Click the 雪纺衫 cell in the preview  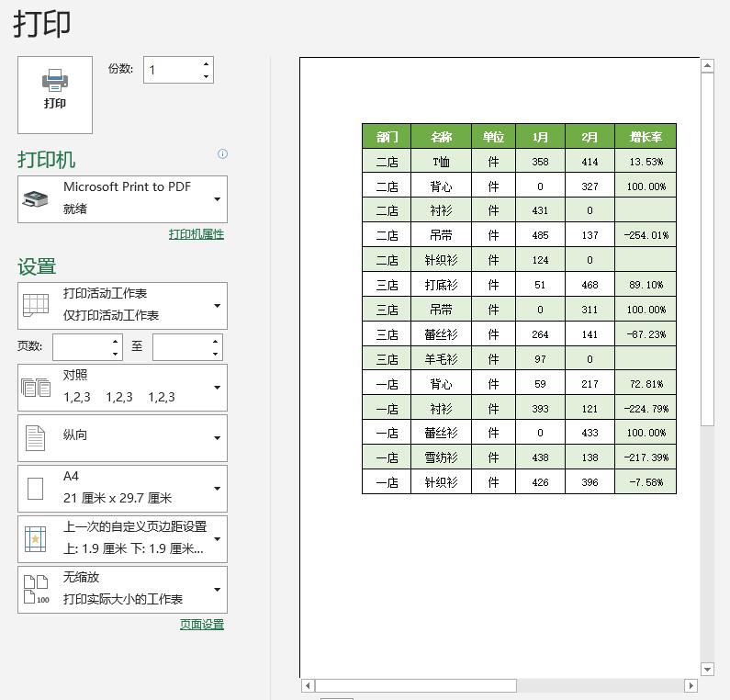(441, 457)
